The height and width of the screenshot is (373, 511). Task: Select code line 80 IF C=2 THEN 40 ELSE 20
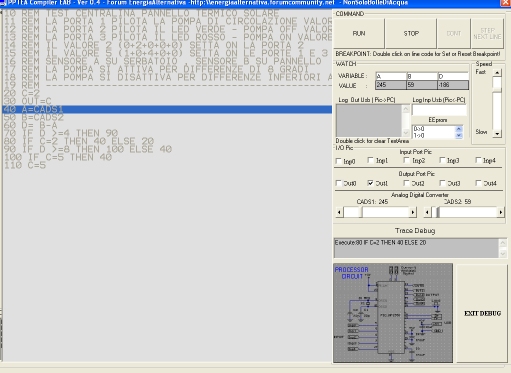pos(167,141)
